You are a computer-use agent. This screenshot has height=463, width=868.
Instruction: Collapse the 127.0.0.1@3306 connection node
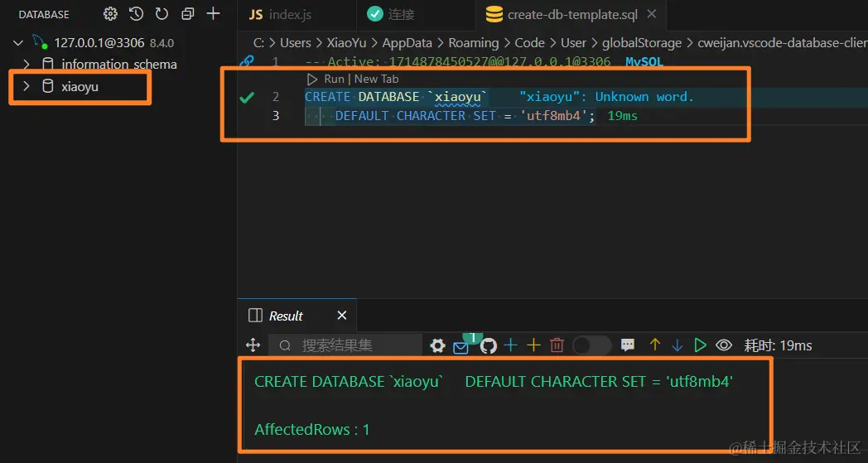point(19,42)
